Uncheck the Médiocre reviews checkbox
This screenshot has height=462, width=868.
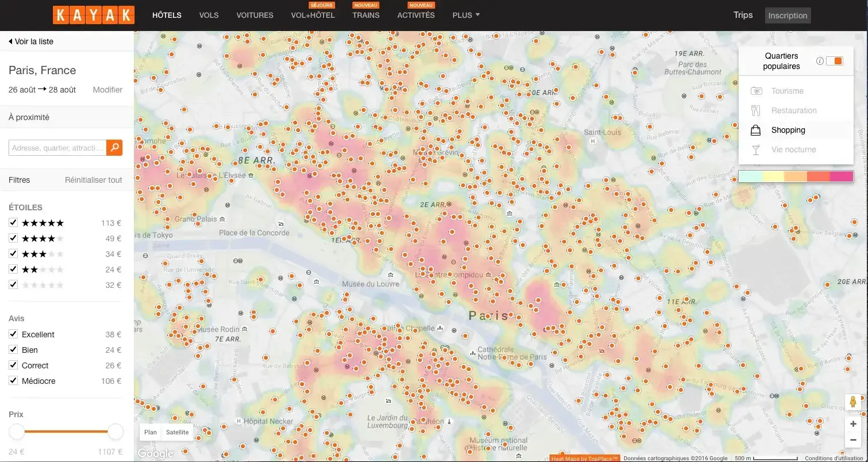pos(13,380)
